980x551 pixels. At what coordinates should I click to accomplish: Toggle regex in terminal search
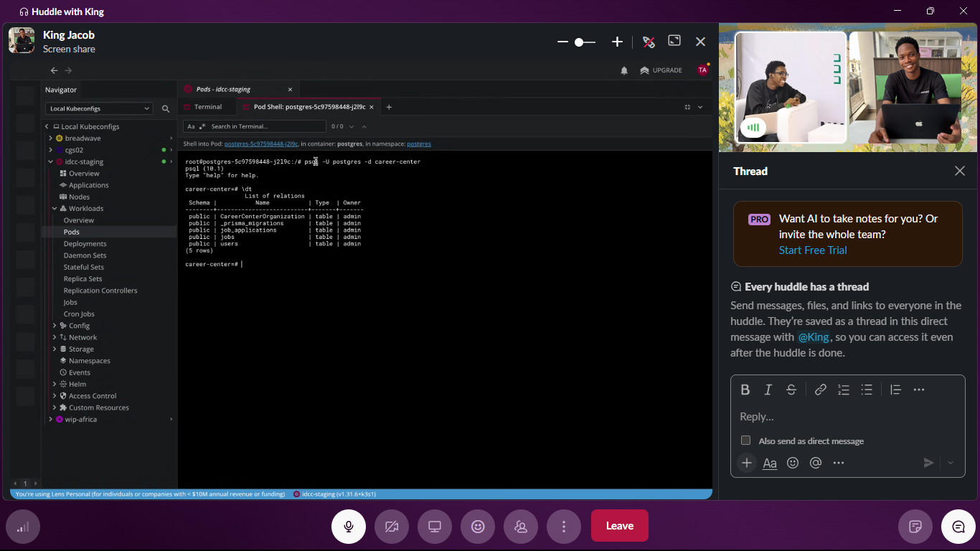pyautogui.click(x=202, y=126)
